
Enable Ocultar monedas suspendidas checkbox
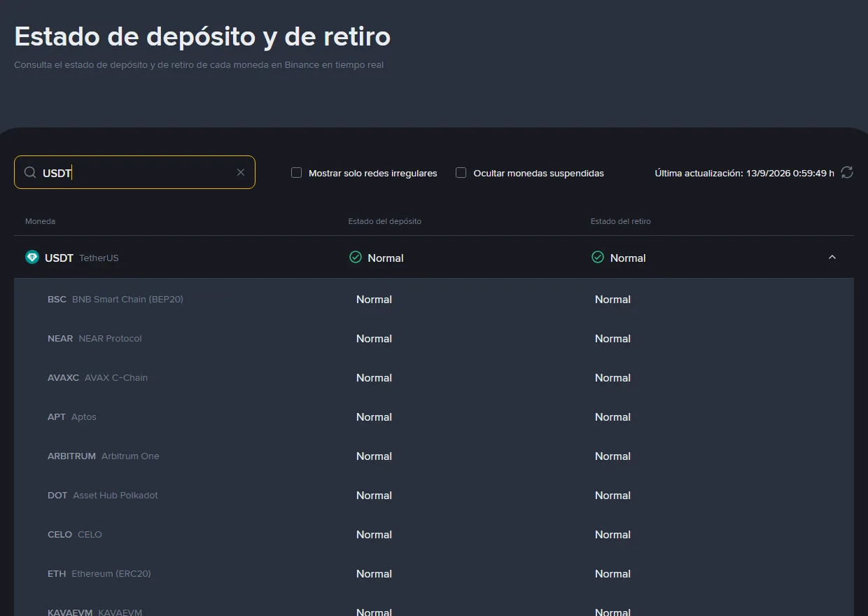click(461, 172)
